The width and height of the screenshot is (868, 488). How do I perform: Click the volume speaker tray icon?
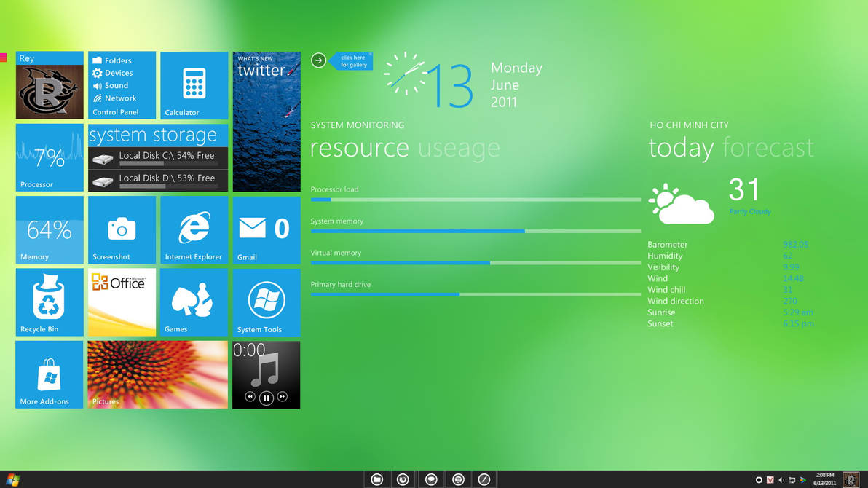[x=781, y=480]
